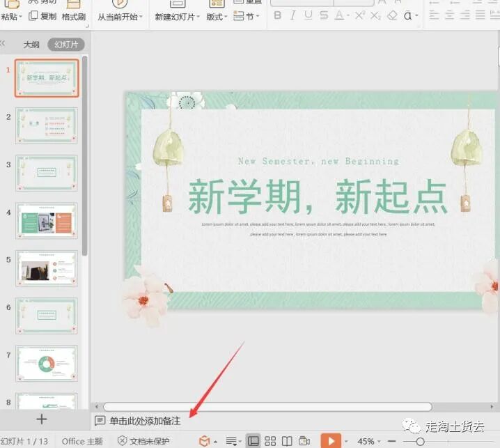Switch to the 大纲 (Outline) tab
Viewport: 500px width, 448px height.
31,45
